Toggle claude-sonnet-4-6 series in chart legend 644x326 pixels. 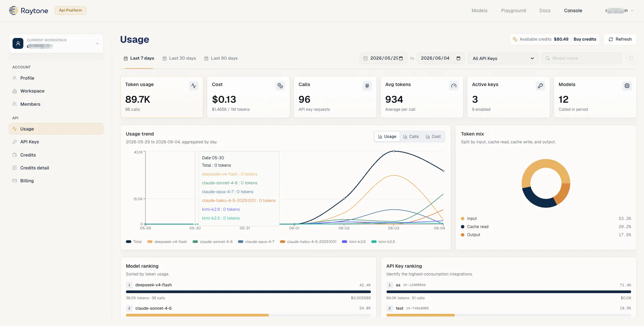pos(213,242)
